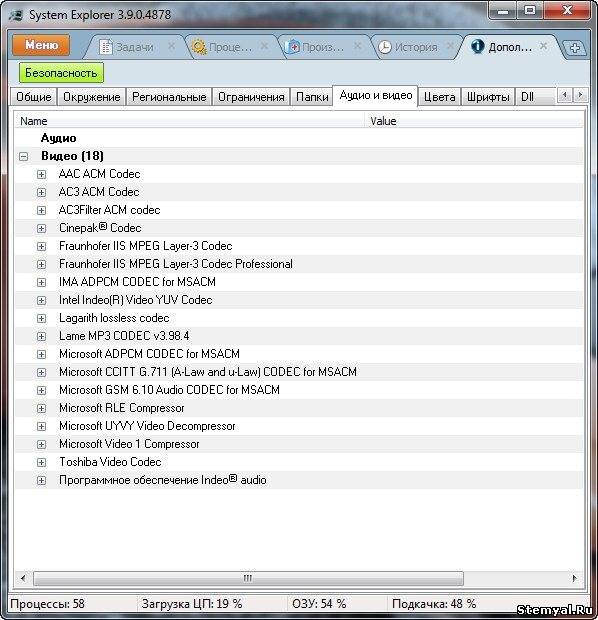Close the Задачи tab
The height and width of the screenshot is (620, 598).
(x=172, y=46)
